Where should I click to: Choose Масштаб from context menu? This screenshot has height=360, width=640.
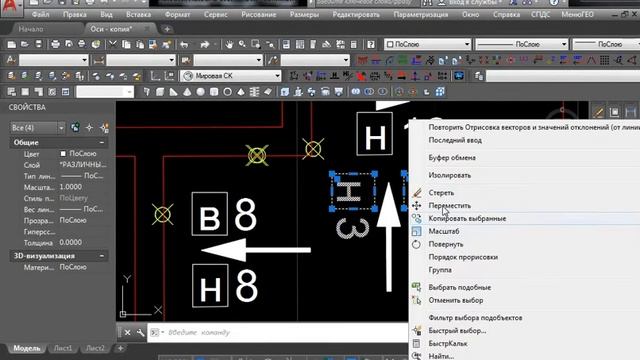(x=525, y=231)
